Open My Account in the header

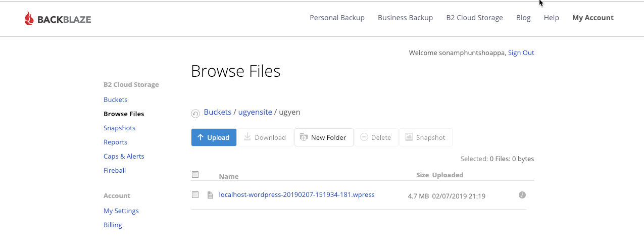(x=592, y=18)
